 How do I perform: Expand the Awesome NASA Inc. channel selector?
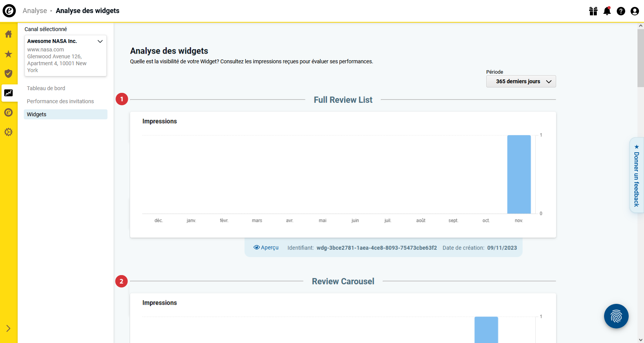point(66,56)
